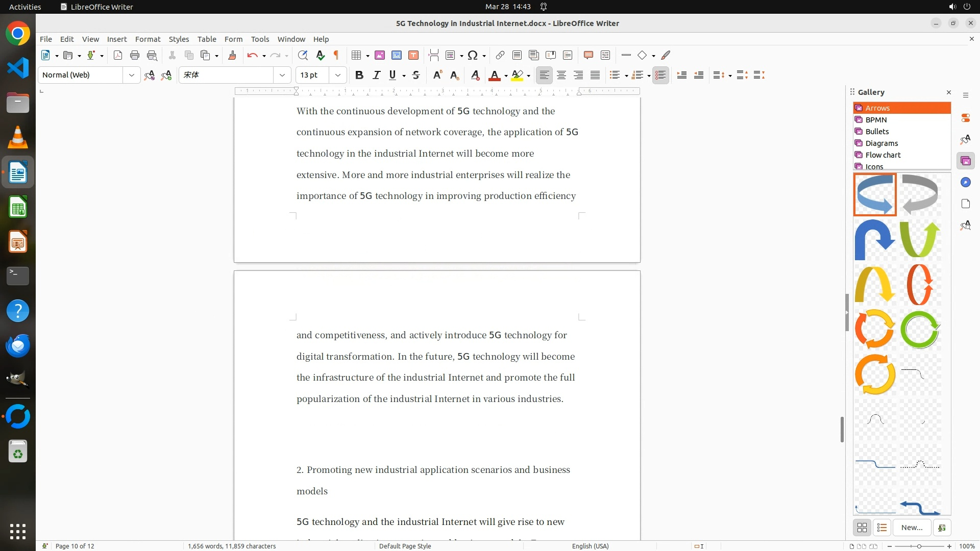The width and height of the screenshot is (980, 551).
Task: Click the zoom slider in status bar
Action: point(919,546)
